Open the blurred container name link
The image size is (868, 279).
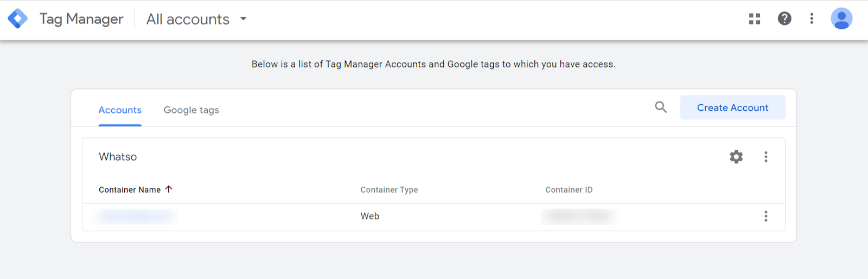pyautogui.click(x=135, y=216)
